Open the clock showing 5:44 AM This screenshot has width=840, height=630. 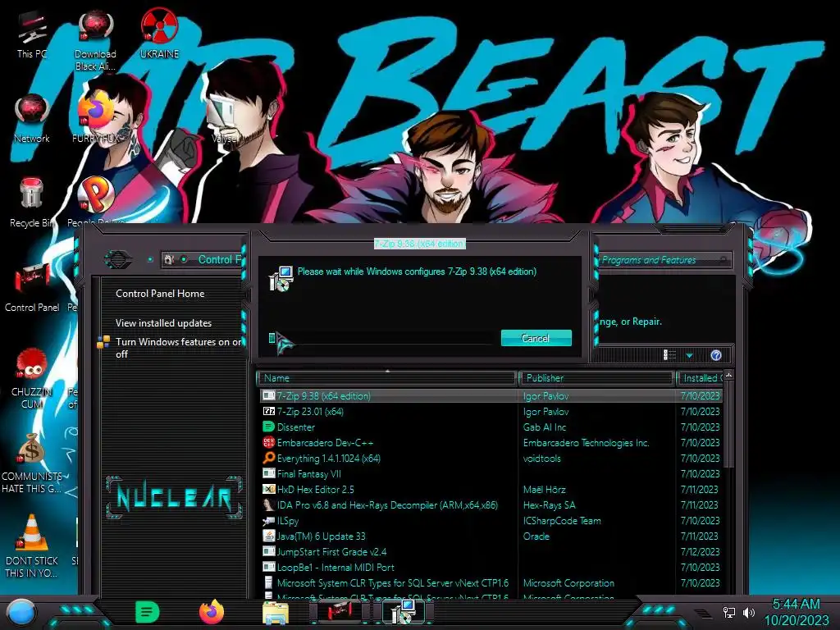pyautogui.click(x=796, y=612)
